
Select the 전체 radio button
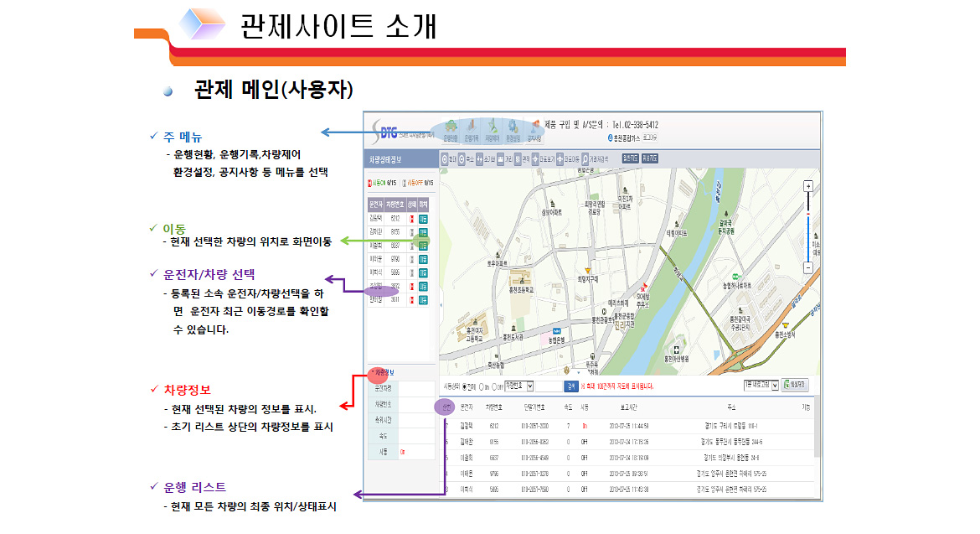coord(466,386)
